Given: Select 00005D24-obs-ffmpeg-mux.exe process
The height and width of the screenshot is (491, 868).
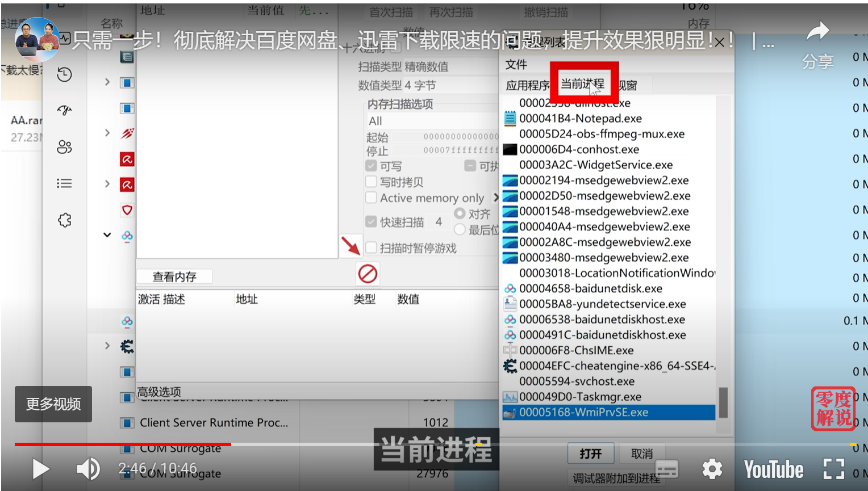Looking at the screenshot, I should (609, 134).
